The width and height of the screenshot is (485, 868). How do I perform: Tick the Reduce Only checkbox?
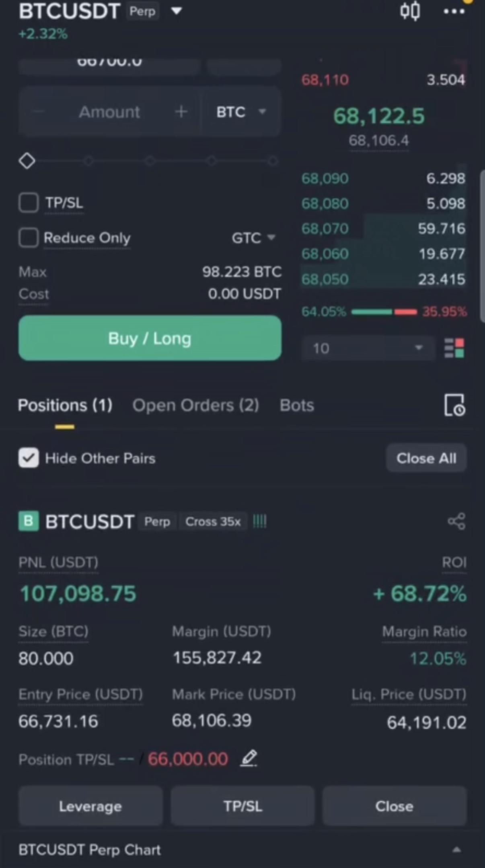pos(29,237)
